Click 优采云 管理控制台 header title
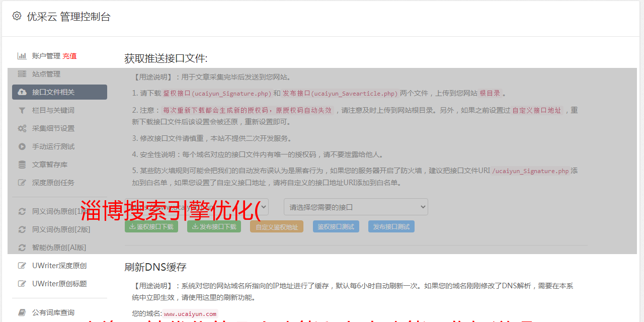The height and width of the screenshot is (322, 644). [68, 17]
